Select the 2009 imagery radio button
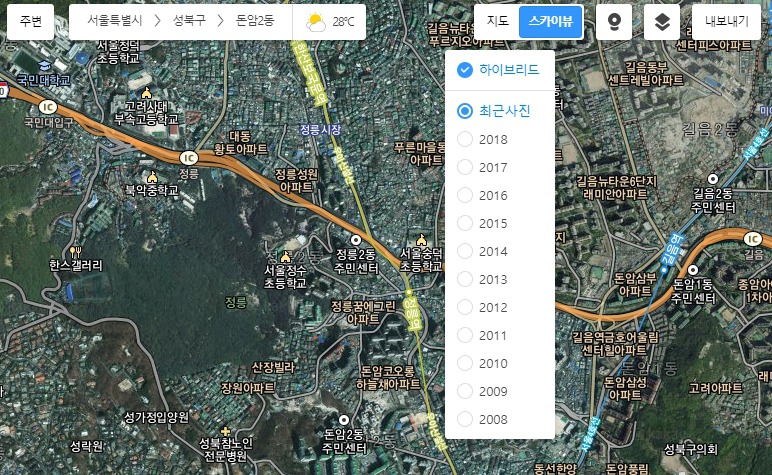Screen dimensions: 772x475 [465, 391]
